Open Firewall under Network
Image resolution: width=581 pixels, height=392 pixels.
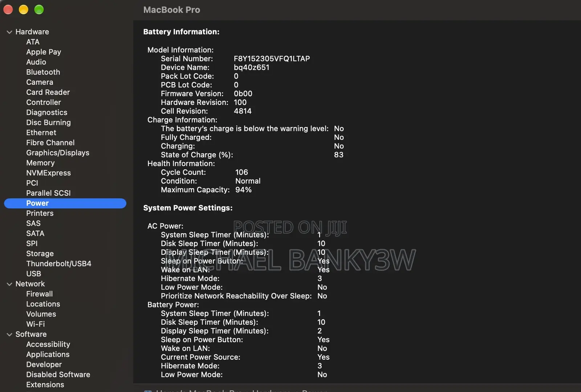pyautogui.click(x=40, y=294)
